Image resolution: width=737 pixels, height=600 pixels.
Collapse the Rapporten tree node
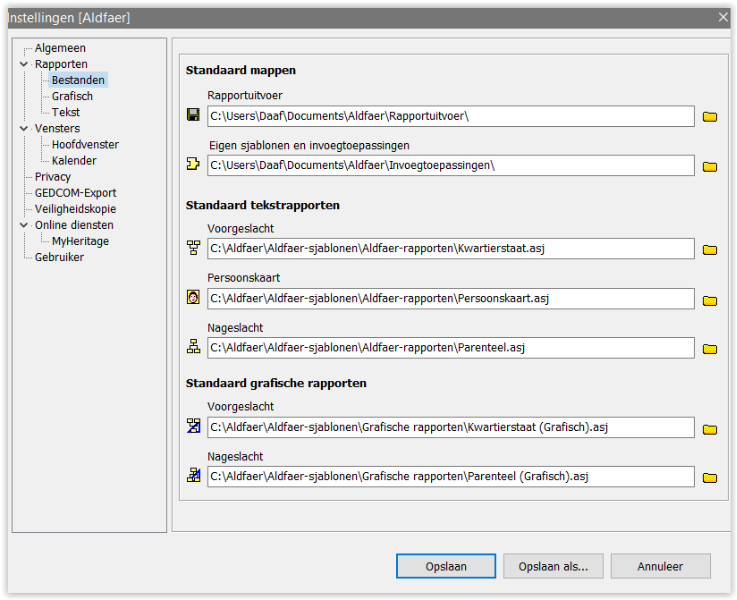[x=24, y=65]
